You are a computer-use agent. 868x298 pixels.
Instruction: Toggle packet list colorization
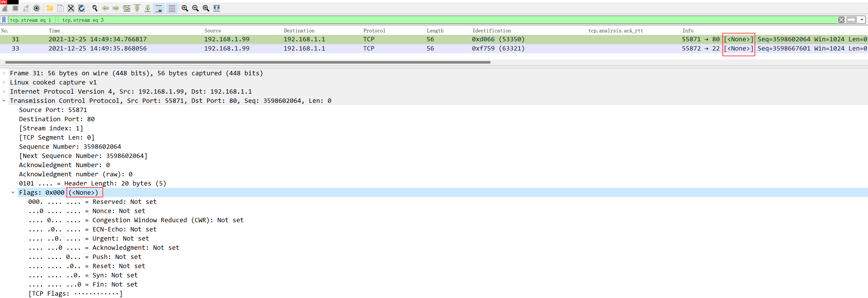172,8
